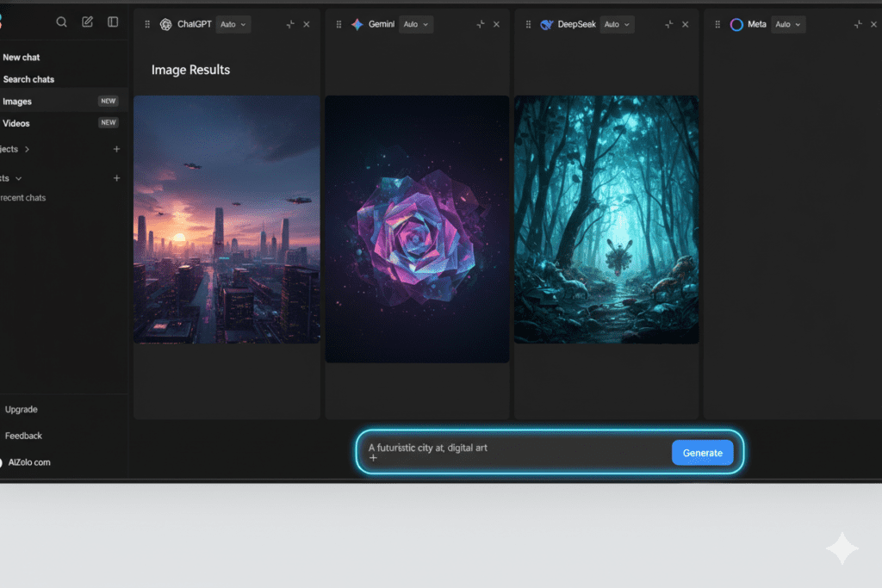The image size is (882, 588).
Task: Select the Gemini star icon
Action: coord(359,24)
